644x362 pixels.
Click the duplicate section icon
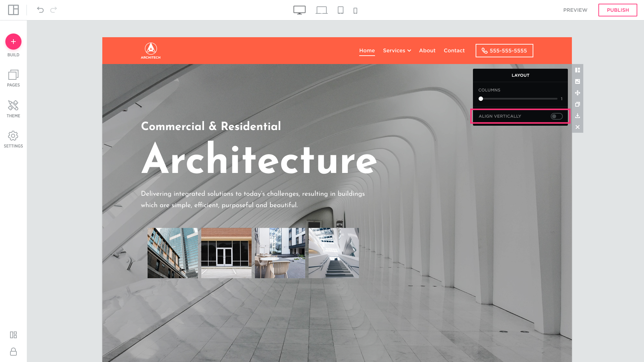click(578, 104)
